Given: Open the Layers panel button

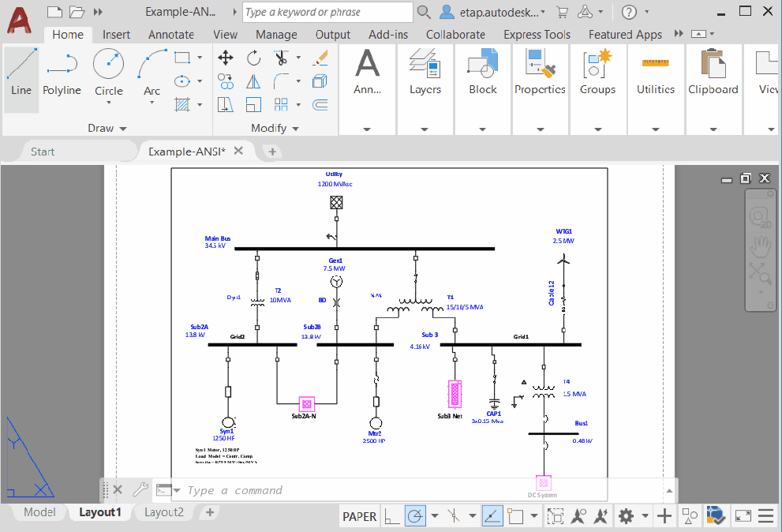Looking at the screenshot, I should click(x=425, y=73).
